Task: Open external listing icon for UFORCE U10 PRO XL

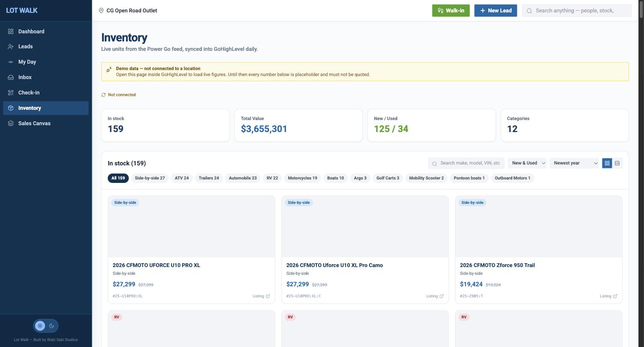Action: (268, 296)
